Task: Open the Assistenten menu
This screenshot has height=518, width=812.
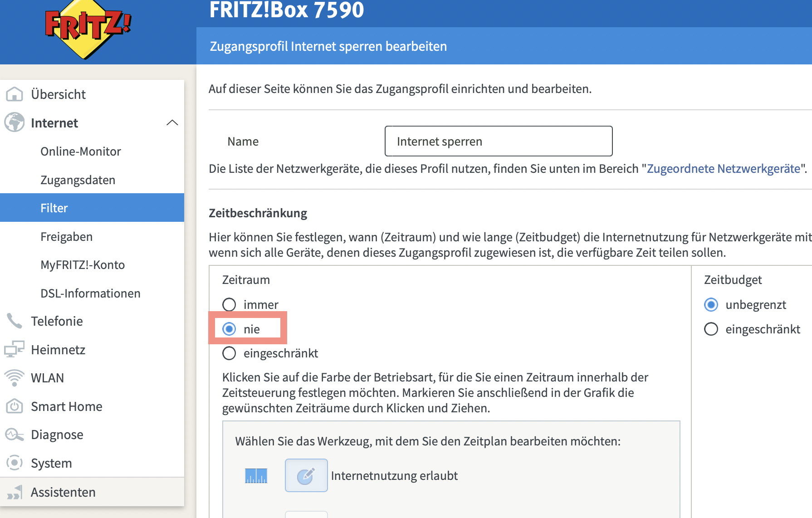Action: 92,492
